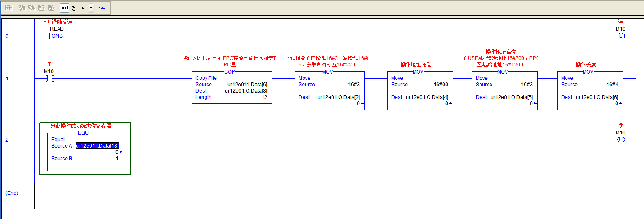This screenshot has height=219, width=644.
Task: Select MOV block with Dest ur12e01:O.Data[2]
Action: coord(329,90)
